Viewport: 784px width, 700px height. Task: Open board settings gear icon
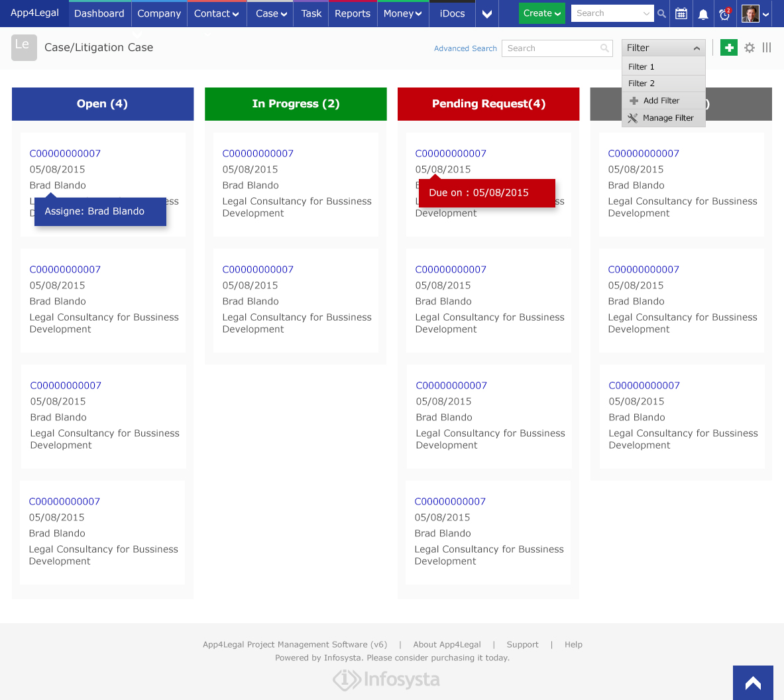tap(749, 48)
